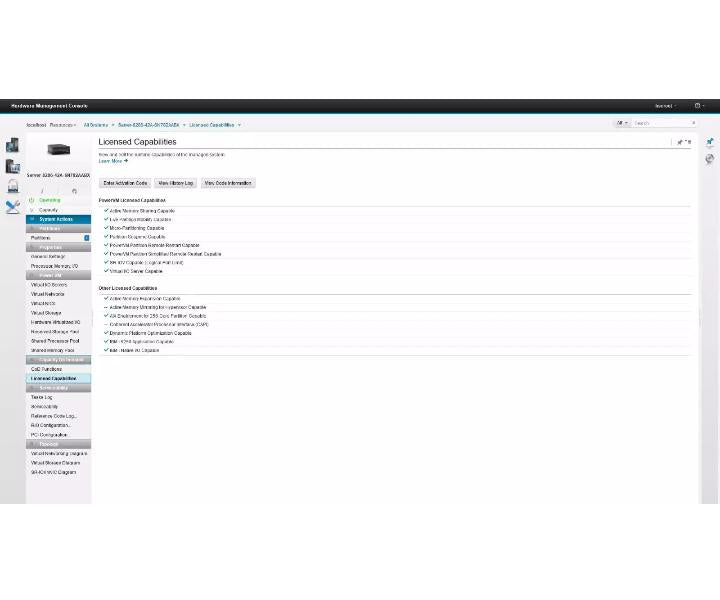Click the pin icon in right rail

click(x=710, y=142)
